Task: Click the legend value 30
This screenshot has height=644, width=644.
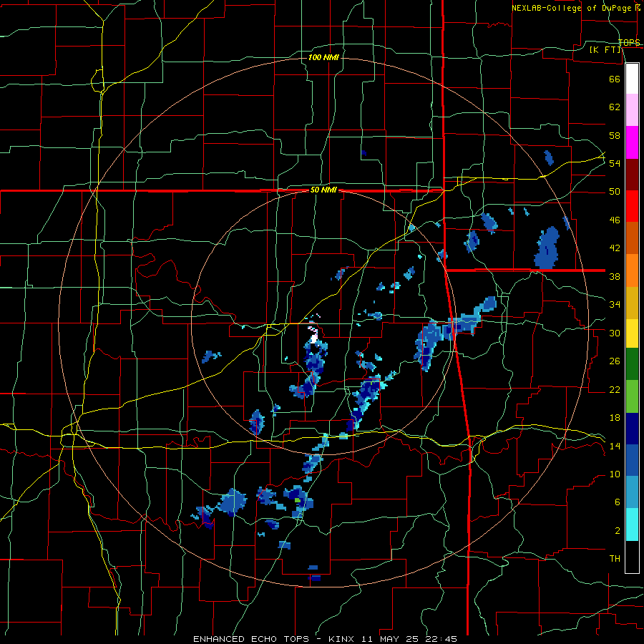Action: pos(615,333)
